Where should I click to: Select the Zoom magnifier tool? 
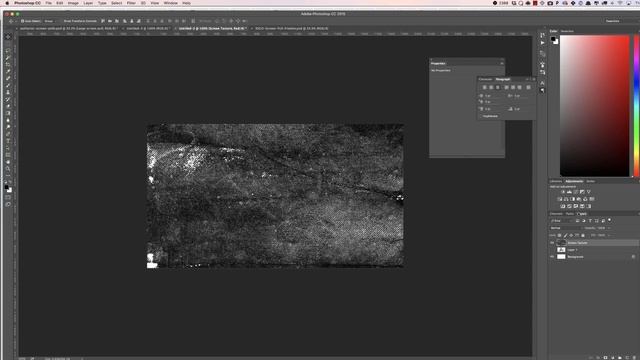coord(8,169)
